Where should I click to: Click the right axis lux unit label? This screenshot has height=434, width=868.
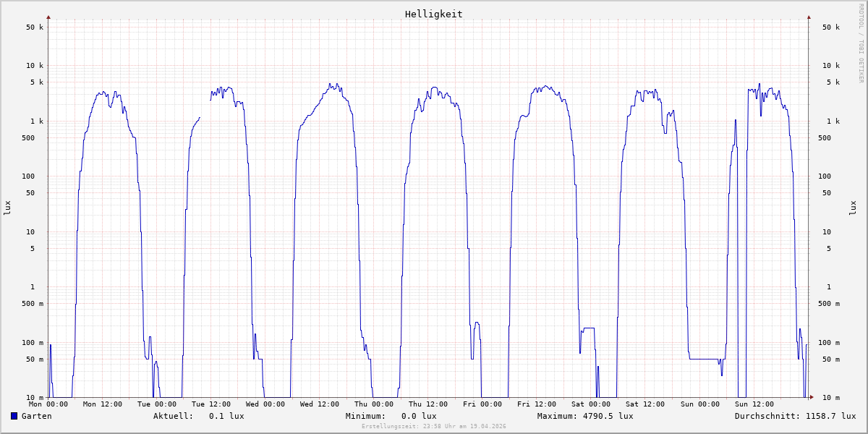click(x=854, y=208)
